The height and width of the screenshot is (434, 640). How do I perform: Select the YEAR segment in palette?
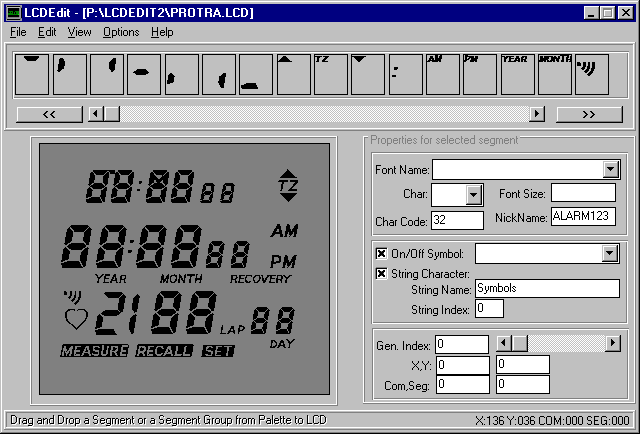click(516, 73)
